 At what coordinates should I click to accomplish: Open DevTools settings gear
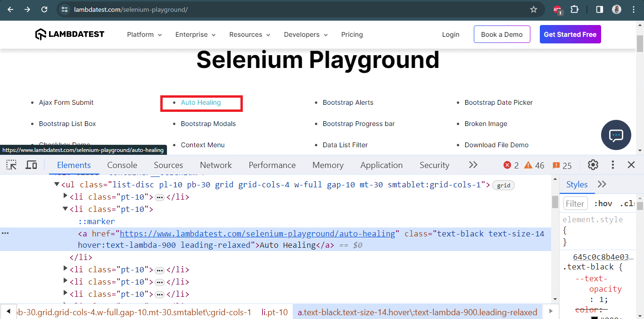[593, 165]
